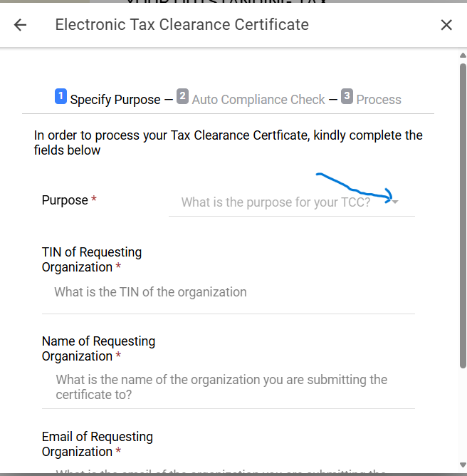Image resolution: width=467 pixels, height=476 pixels.
Task: Click the Email of Requesting Organization label
Action: coord(98,444)
